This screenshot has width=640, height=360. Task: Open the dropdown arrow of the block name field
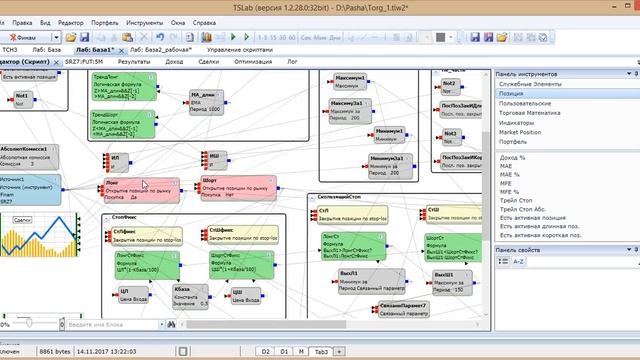tap(162, 324)
